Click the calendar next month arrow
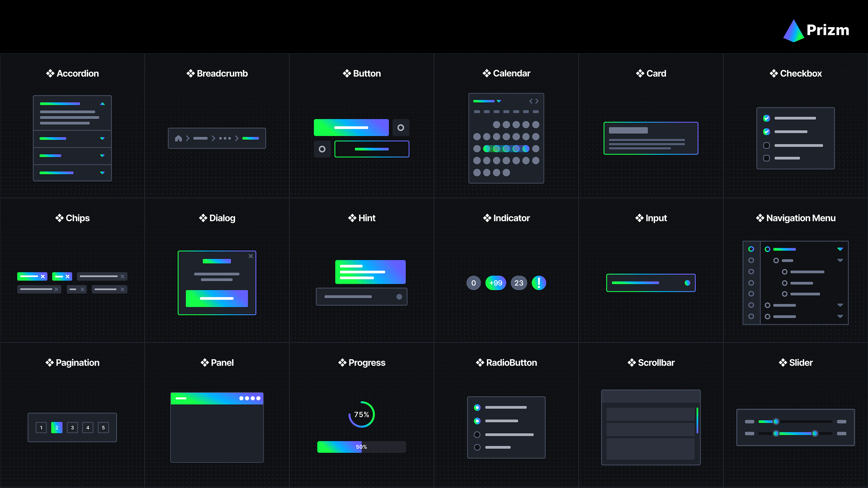The height and width of the screenshot is (488, 868). (x=537, y=101)
